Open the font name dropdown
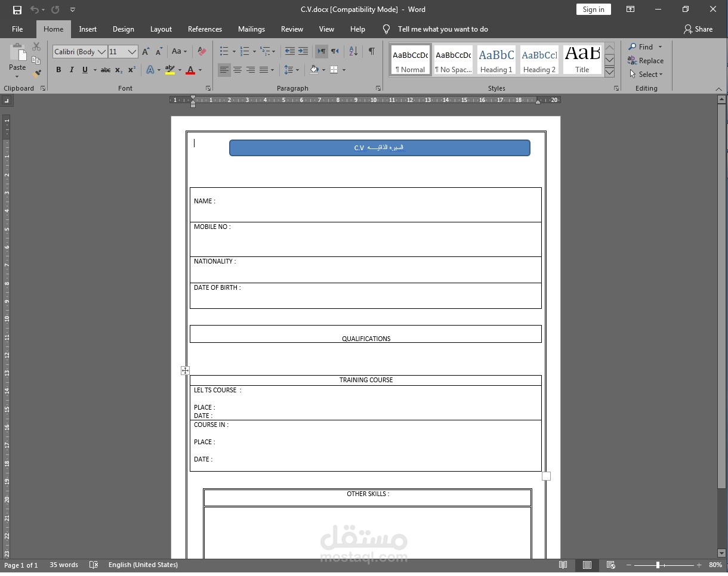This screenshot has width=728, height=576. point(101,52)
